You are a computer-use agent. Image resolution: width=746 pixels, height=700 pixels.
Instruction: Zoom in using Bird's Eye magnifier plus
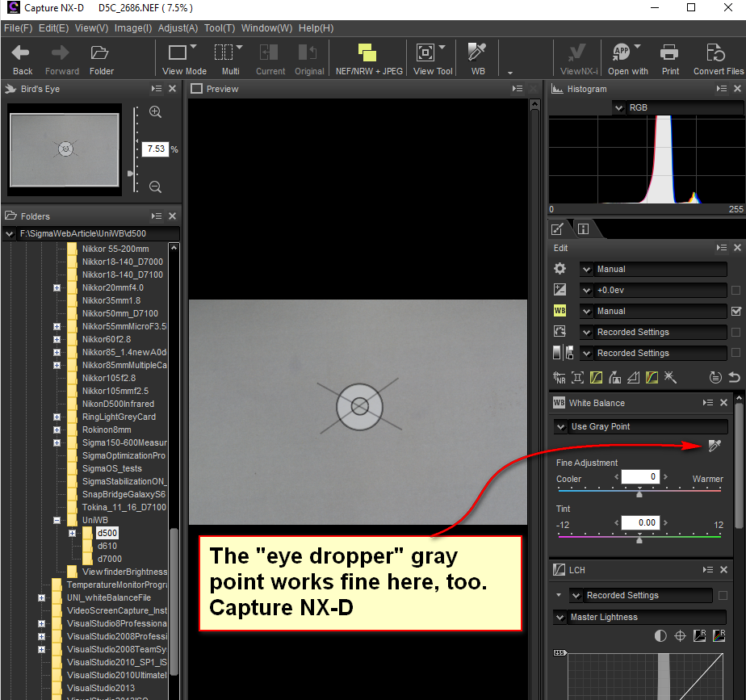point(155,112)
